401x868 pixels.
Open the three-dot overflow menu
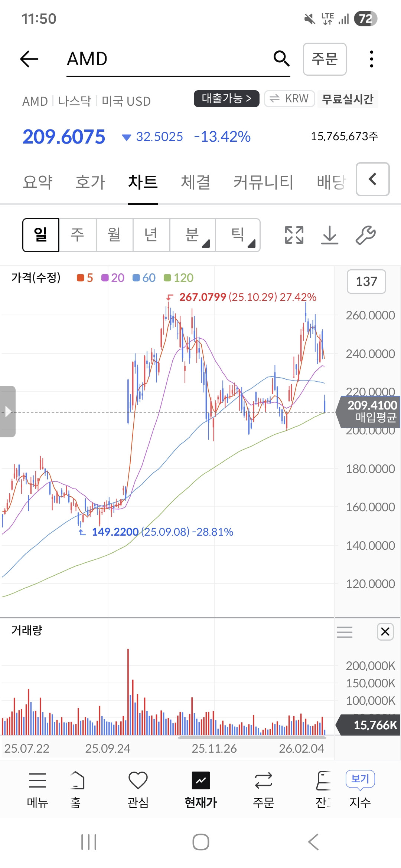point(371,59)
